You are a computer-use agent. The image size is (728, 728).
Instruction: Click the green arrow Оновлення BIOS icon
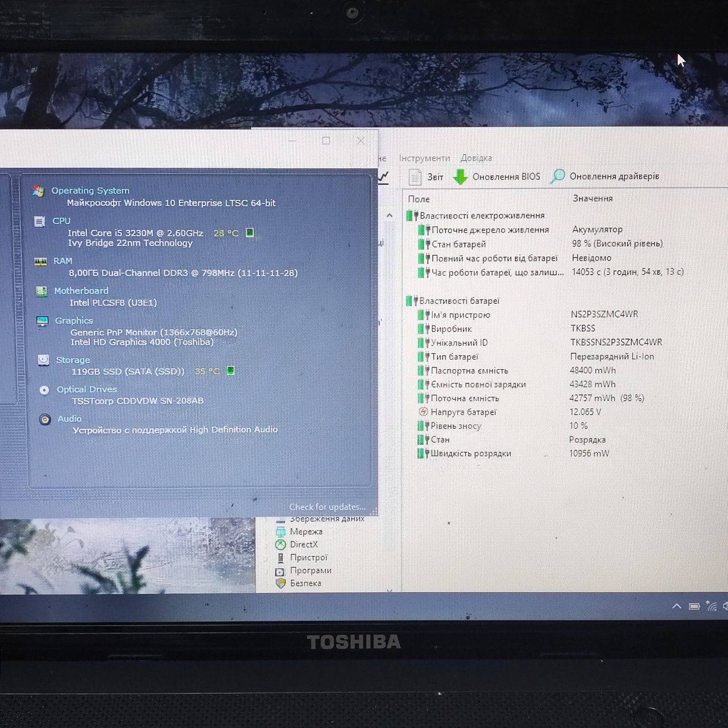[460, 177]
